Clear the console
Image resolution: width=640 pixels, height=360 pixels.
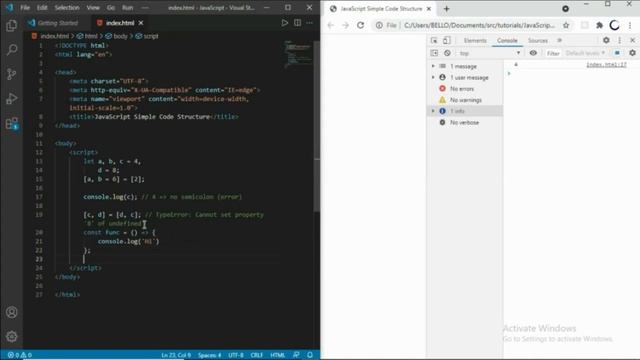(447, 53)
